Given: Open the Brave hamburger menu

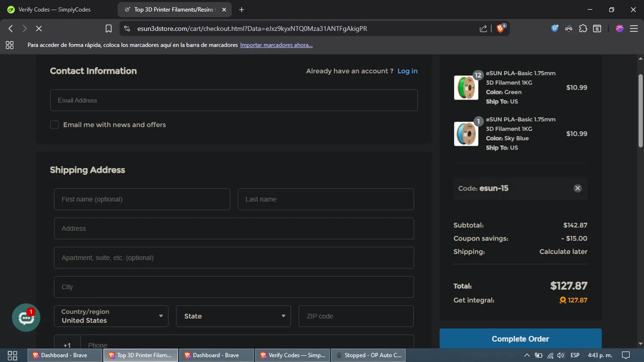Looking at the screenshot, I should [x=634, y=28].
